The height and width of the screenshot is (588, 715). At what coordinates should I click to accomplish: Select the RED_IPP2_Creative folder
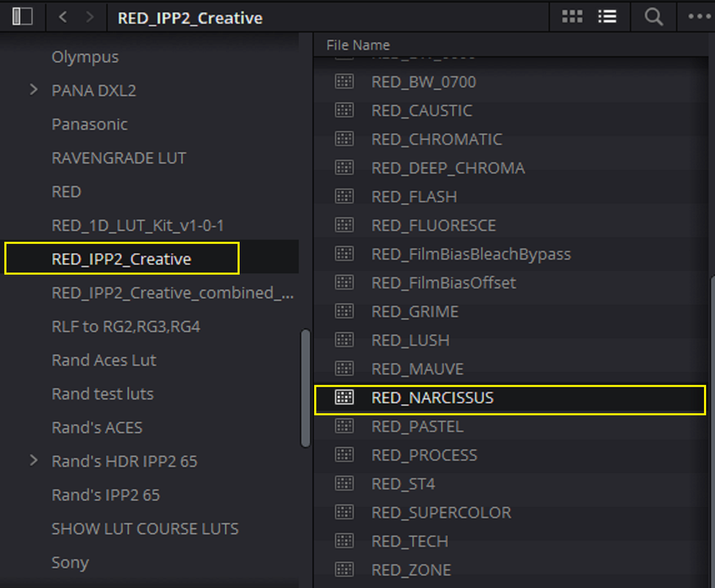coord(121,259)
